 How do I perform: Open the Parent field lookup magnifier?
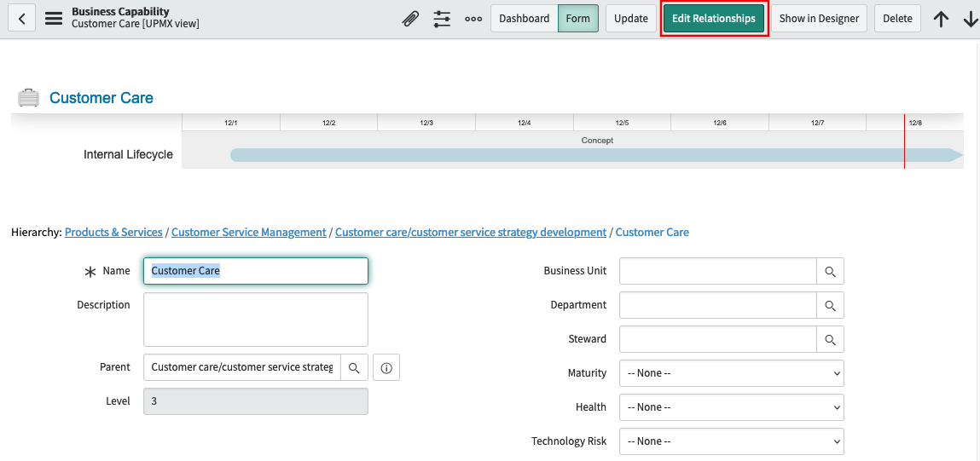354,367
